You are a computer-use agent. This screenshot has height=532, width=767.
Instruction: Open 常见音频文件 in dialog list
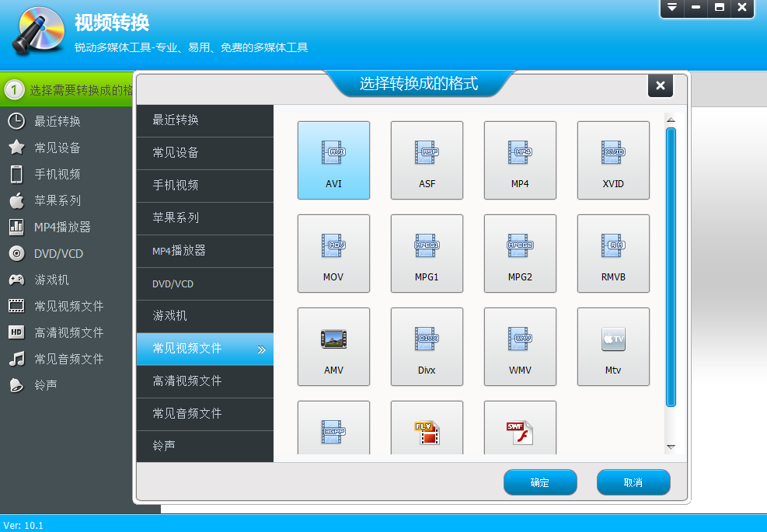[205, 414]
